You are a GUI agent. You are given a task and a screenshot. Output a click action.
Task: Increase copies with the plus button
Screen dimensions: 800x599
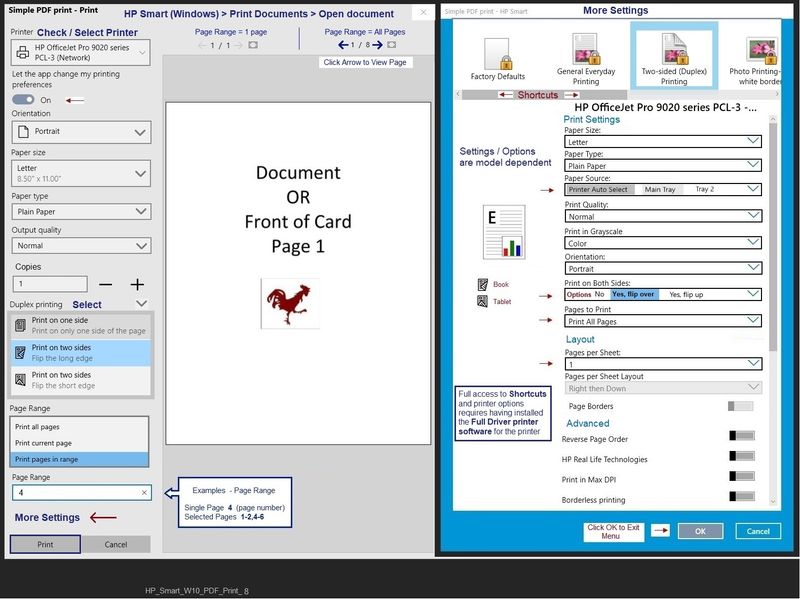coord(137,285)
